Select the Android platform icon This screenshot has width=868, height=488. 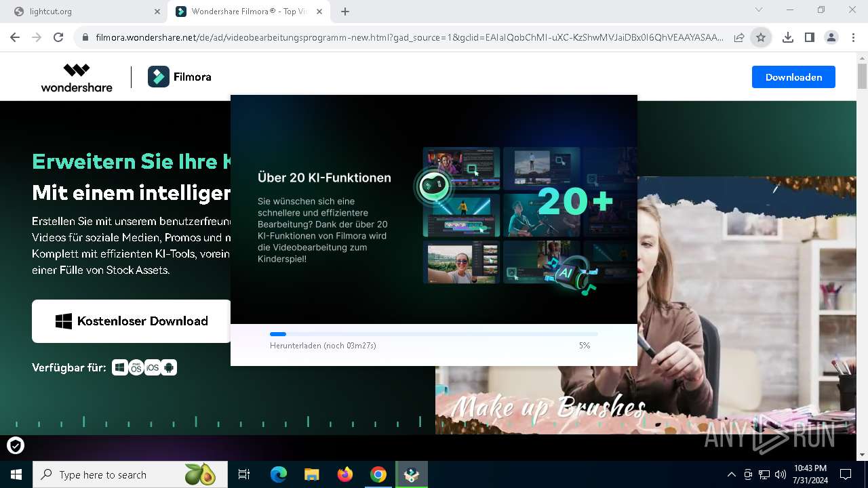pyautogui.click(x=169, y=367)
